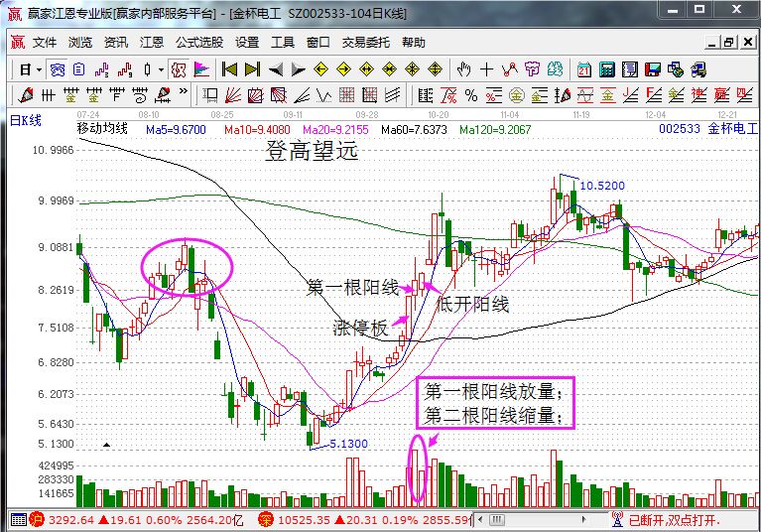Activate the crosshair cursor tool

(x=486, y=69)
